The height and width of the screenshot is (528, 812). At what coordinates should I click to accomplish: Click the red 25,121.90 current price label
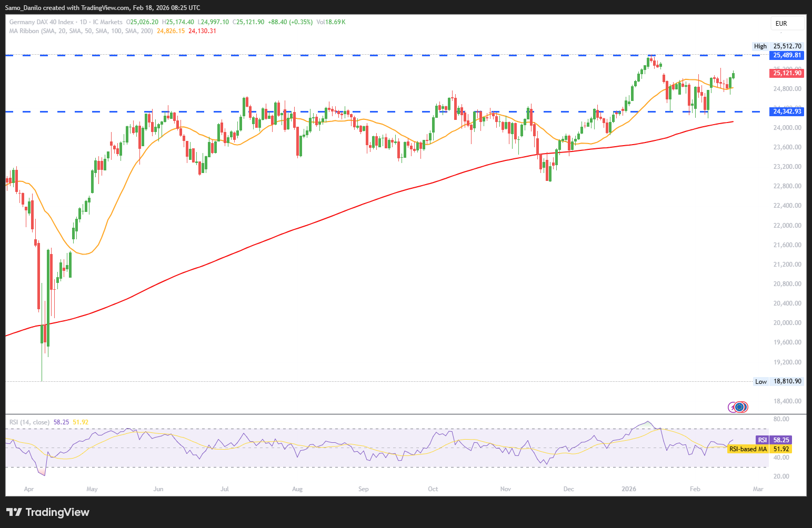(787, 73)
